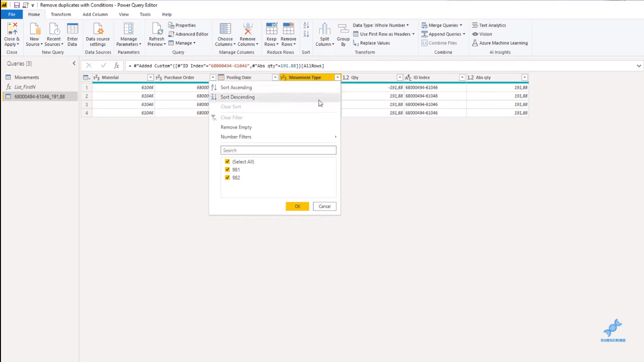644x362 pixels.
Task: Open Abs qty column filter dropdown
Action: tap(525, 77)
